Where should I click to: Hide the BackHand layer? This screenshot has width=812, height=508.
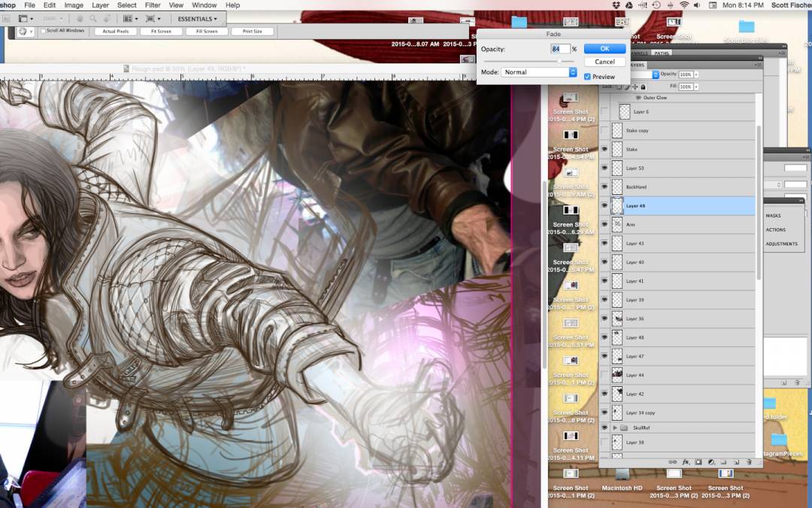click(604, 187)
